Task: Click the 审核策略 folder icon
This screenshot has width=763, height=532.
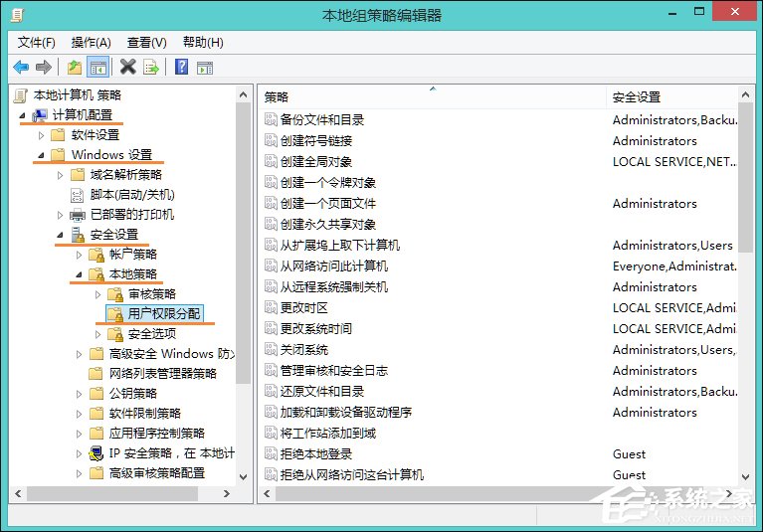Action: pyautogui.click(x=115, y=294)
